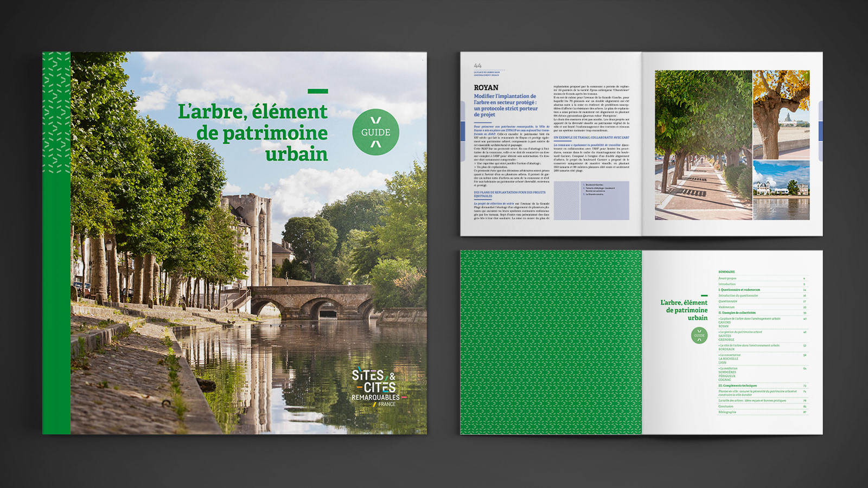Click the small title beside the summary list
Screen dimensions: 868x488
coord(684,310)
